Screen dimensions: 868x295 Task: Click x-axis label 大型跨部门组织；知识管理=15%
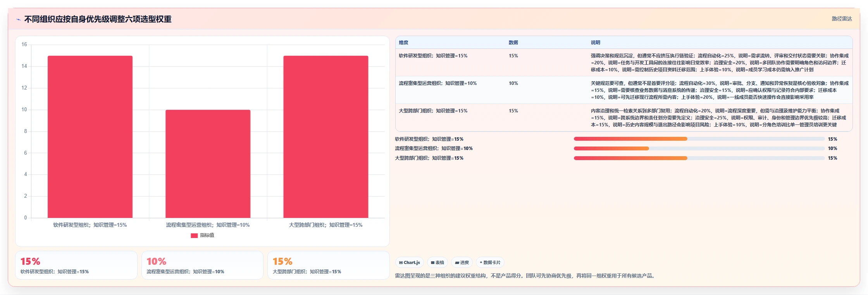click(x=325, y=225)
